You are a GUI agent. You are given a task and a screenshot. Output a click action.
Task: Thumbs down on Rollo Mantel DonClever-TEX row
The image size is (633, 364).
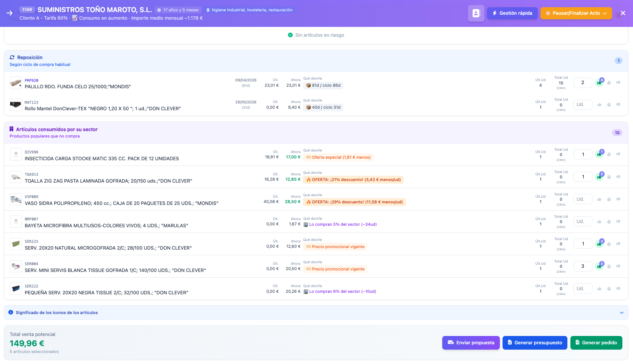tap(618, 105)
